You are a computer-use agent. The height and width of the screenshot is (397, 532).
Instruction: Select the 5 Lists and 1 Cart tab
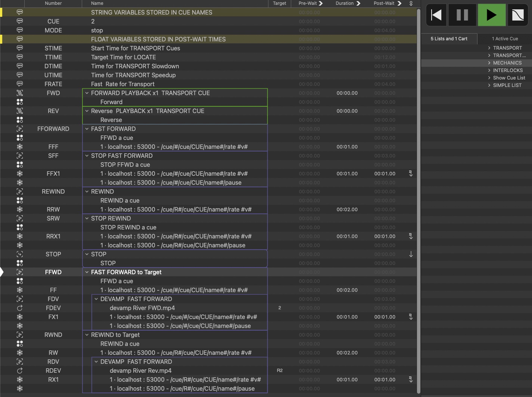(x=449, y=39)
